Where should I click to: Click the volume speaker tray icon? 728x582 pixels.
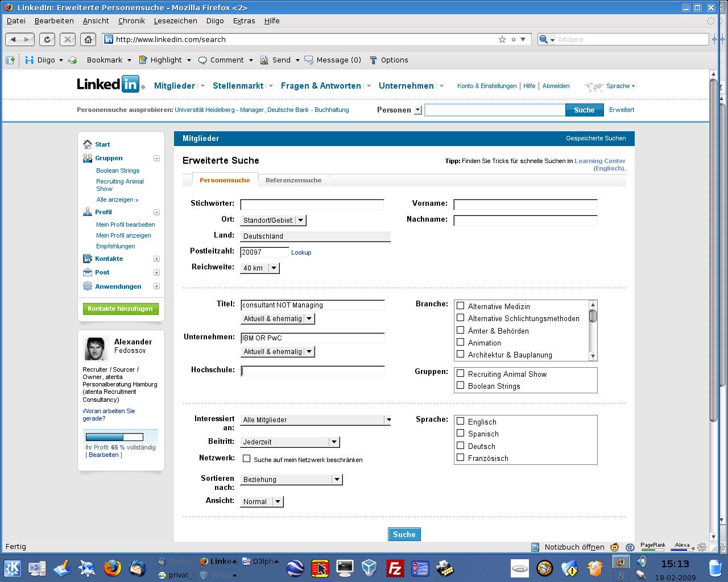pyautogui.click(x=642, y=562)
